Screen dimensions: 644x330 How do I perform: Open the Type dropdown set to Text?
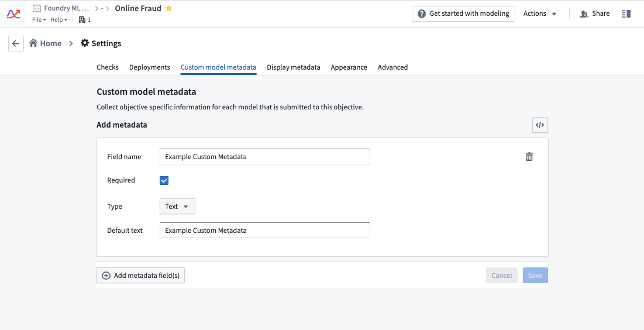[177, 207]
